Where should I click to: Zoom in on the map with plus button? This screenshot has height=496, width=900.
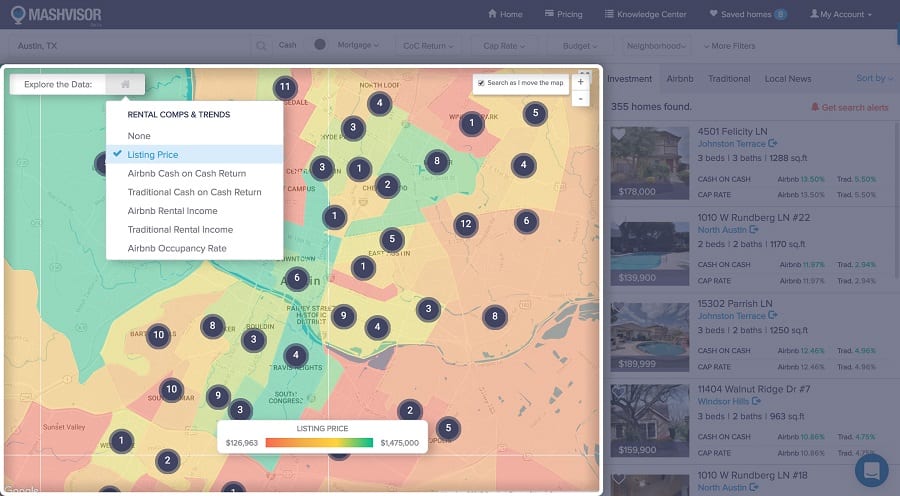click(581, 82)
